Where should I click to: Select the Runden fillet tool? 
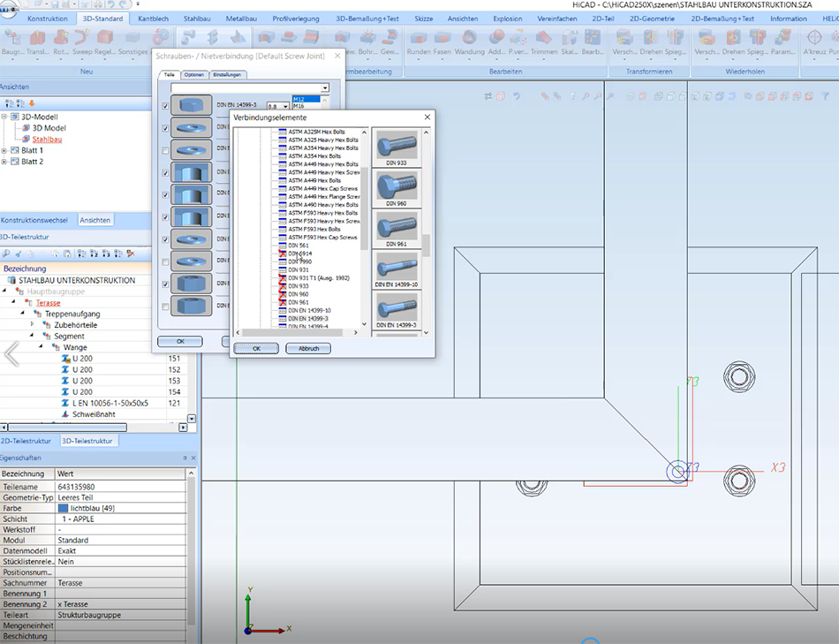point(419,37)
